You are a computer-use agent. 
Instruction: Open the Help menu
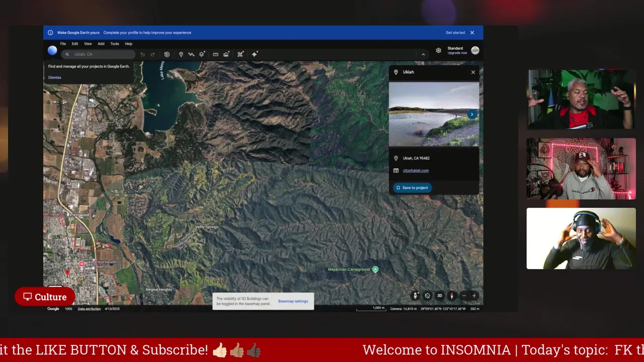128,44
